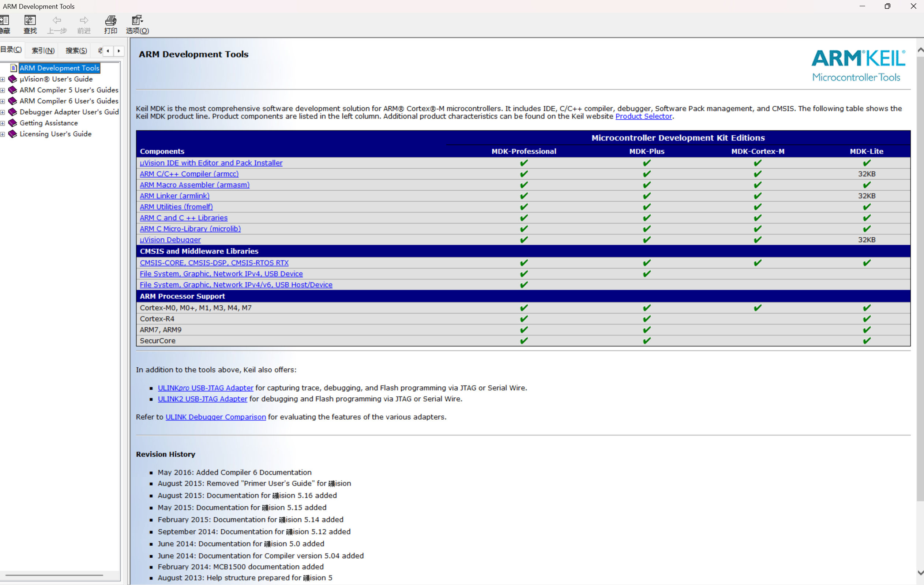Switch to the Search (搜索) tab
Viewport: 924px width, 585px height.
point(76,50)
